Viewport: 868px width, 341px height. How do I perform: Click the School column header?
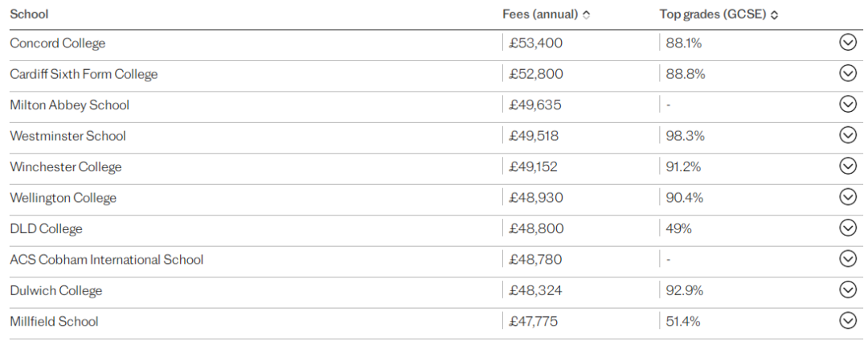pyautogui.click(x=29, y=14)
